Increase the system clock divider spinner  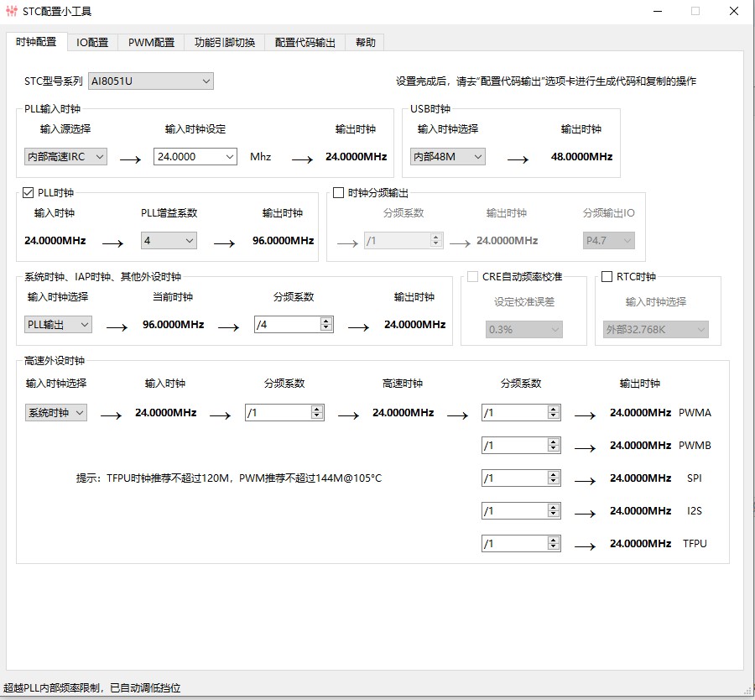point(326,321)
